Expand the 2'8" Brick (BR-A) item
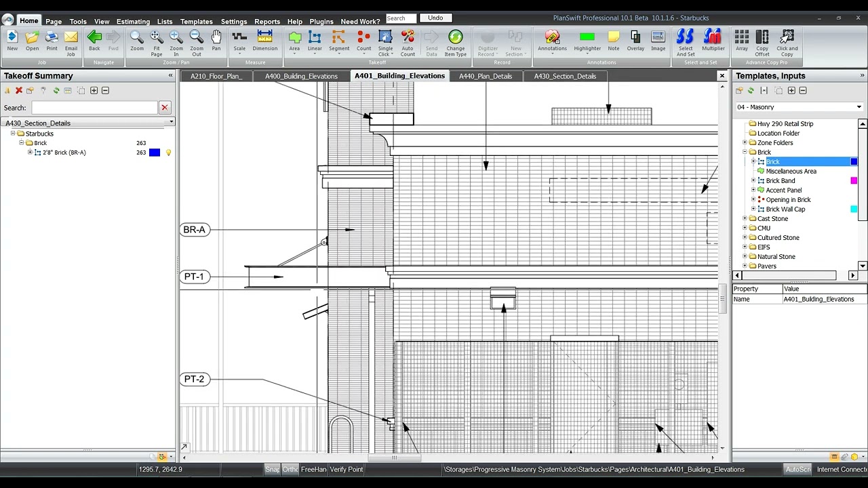 pyautogui.click(x=30, y=152)
